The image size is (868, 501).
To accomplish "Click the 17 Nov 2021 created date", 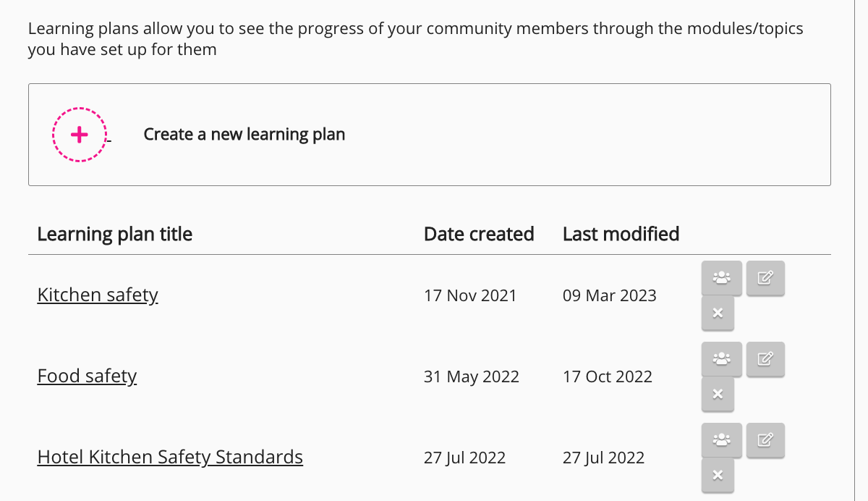I will (x=470, y=295).
